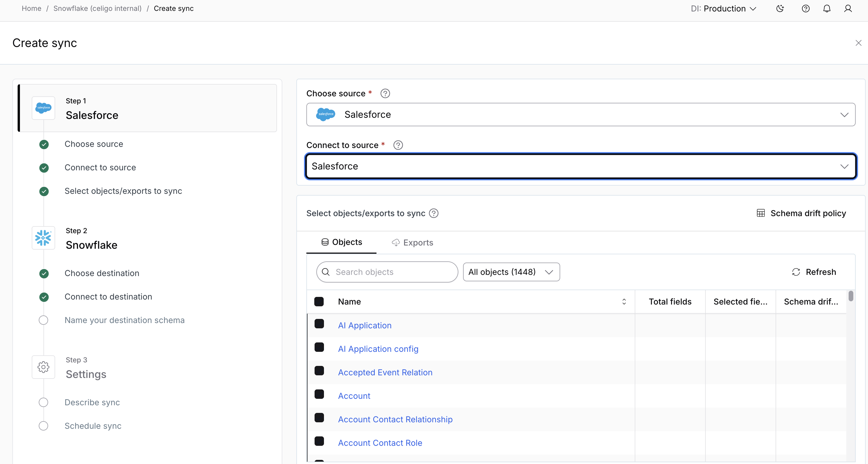Select the Step 2 Snowflake heading

pos(91,245)
